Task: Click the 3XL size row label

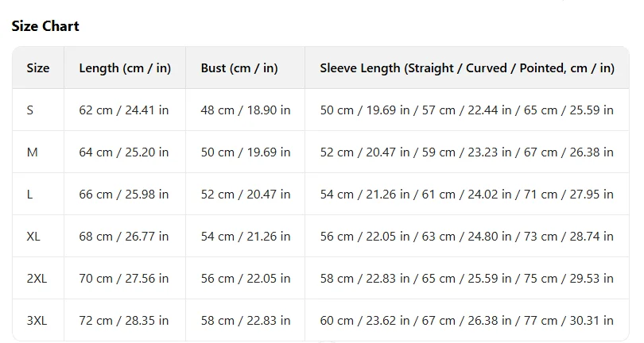Action: click(x=38, y=320)
